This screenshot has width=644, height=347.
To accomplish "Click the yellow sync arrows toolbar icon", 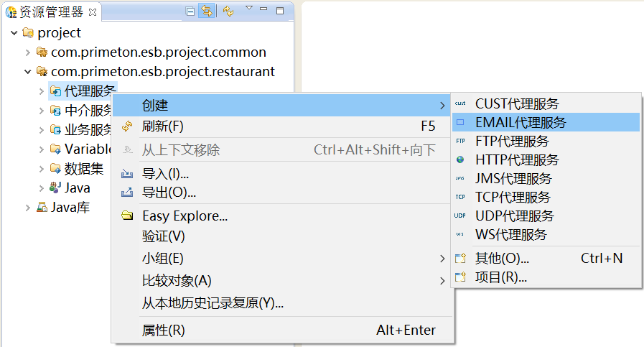I will click(228, 11).
